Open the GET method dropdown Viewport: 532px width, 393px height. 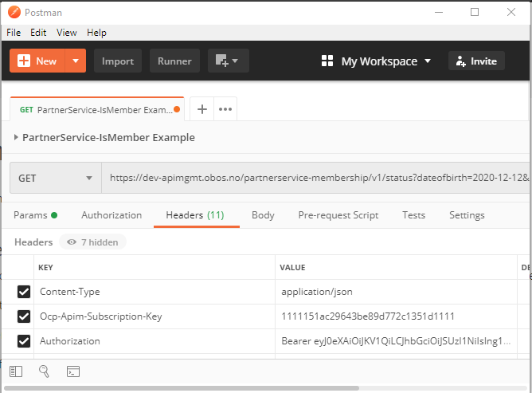55,179
